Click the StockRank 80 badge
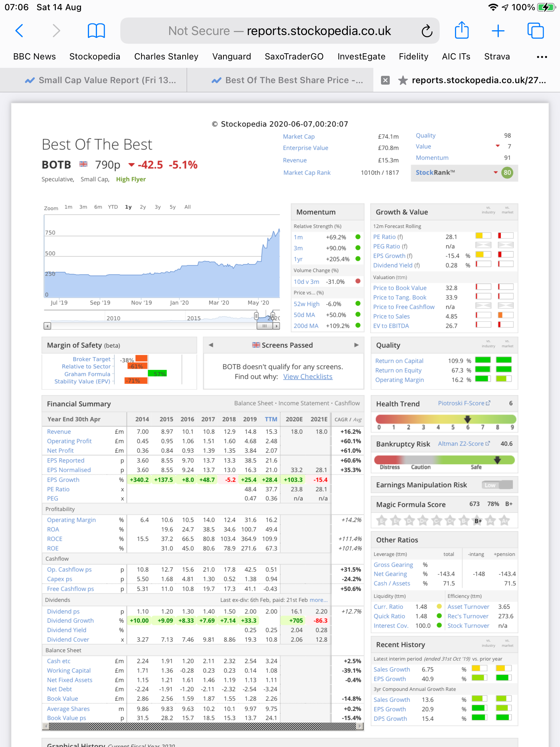This screenshot has height=747, width=560. [507, 173]
